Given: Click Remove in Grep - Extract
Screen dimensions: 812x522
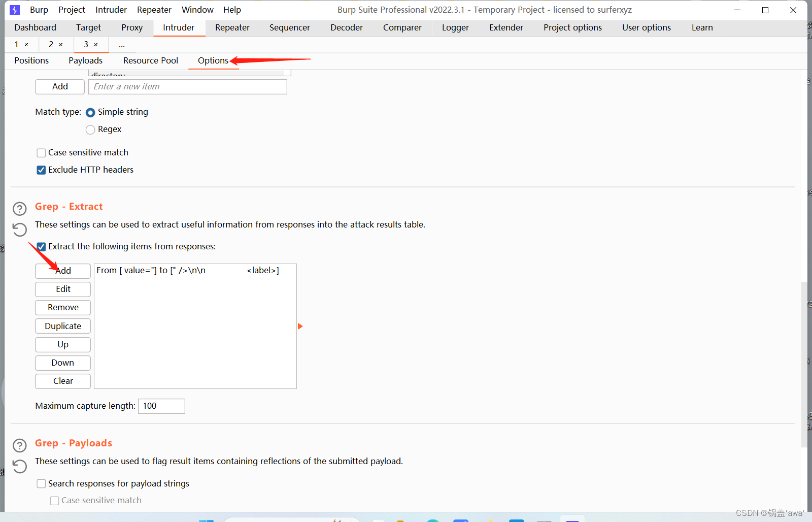Looking at the screenshot, I should [x=63, y=307].
